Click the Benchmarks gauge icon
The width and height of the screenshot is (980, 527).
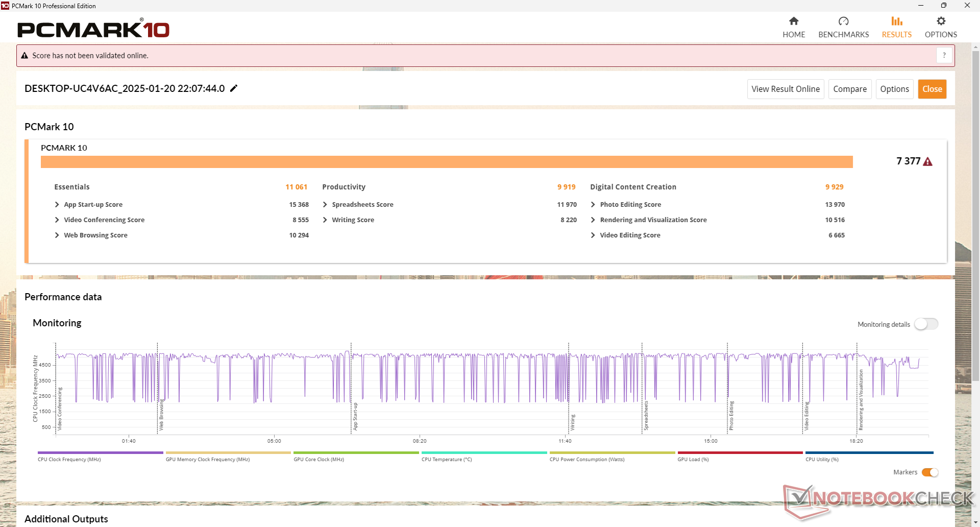(x=843, y=21)
